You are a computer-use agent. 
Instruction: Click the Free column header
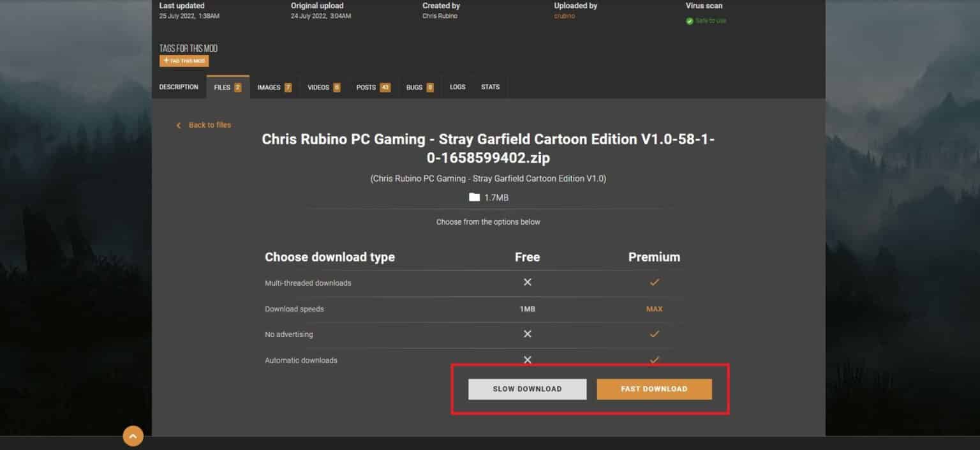coord(527,257)
